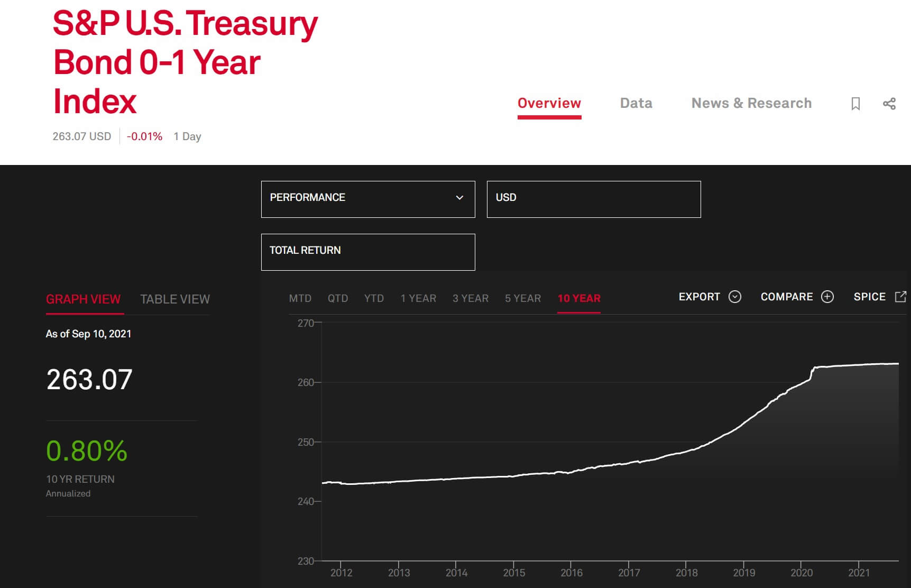Switch to TABLE VIEW

tap(175, 299)
